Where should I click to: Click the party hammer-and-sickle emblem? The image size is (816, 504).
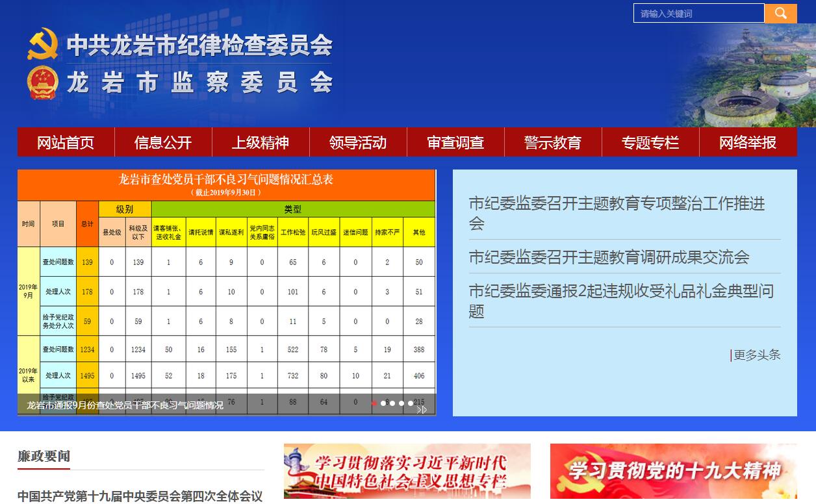point(43,44)
